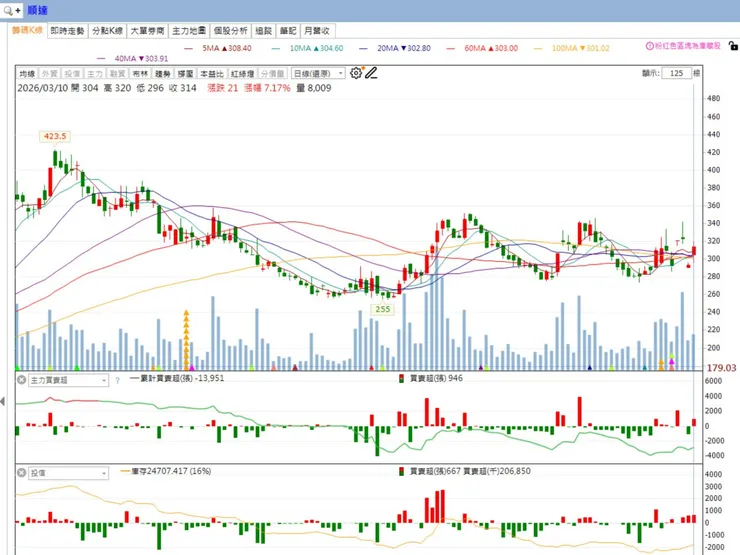Collapse the side panel with left arrow
Image resolution: width=740 pixels, height=555 pixels.
3,401
